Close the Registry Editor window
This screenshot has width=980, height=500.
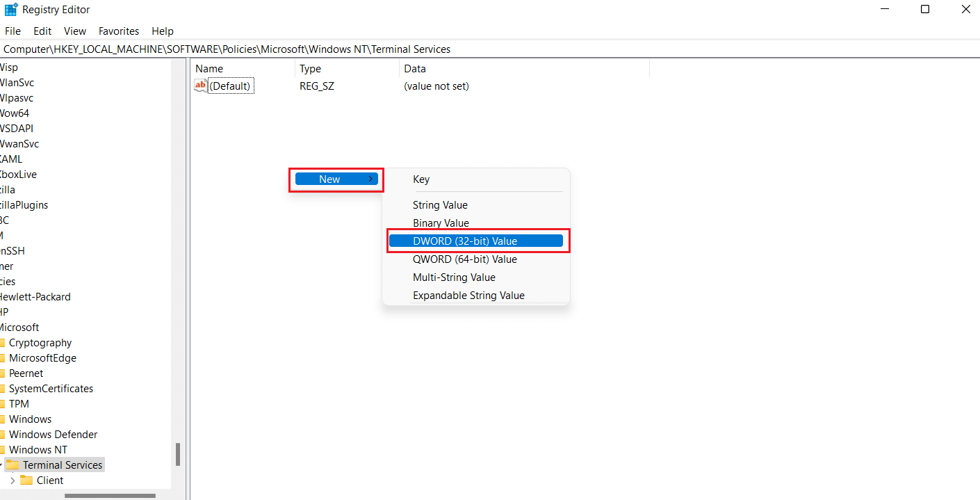coord(965,10)
